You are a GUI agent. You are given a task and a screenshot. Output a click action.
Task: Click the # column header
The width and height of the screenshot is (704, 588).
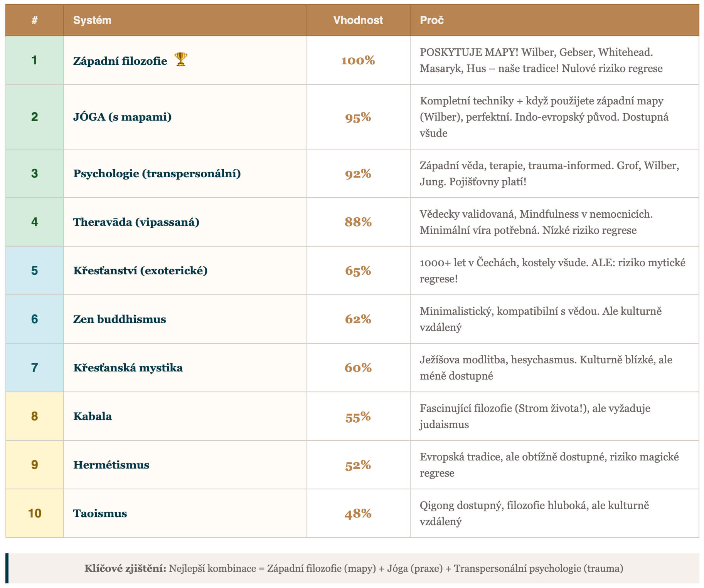(34, 20)
